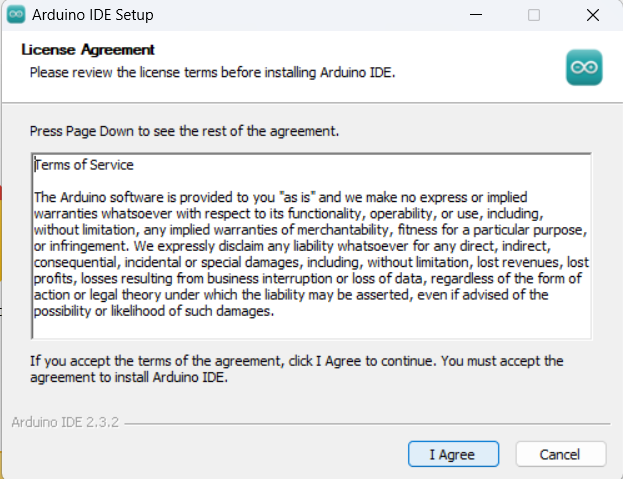This screenshot has height=479, width=623.
Task: Click the Arduino icon in the title bar
Action: coord(16,16)
